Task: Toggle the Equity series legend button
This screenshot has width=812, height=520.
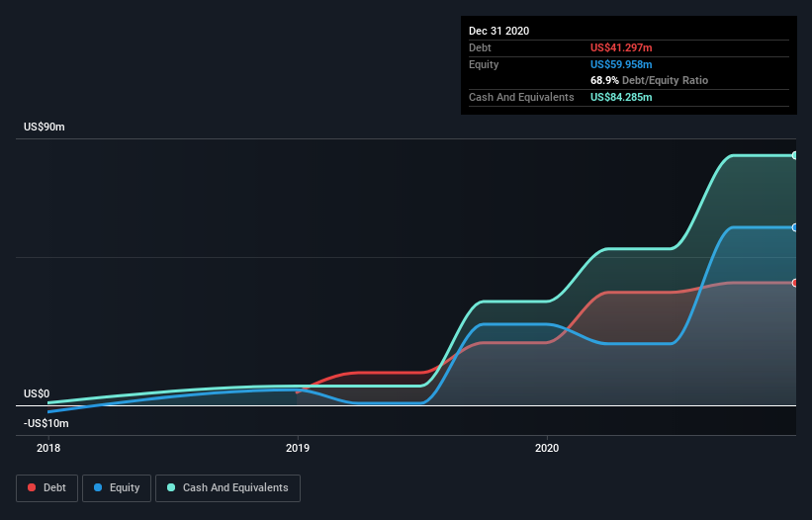Action: (117, 488)
